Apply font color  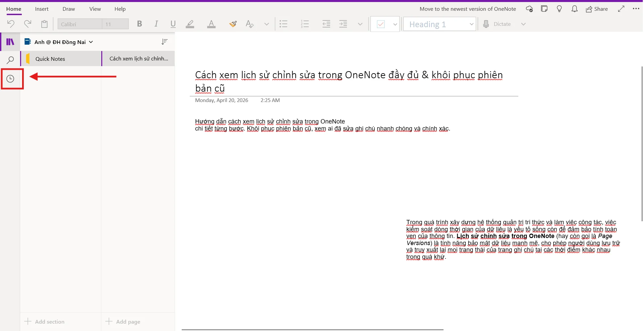[x=211, y=24]
